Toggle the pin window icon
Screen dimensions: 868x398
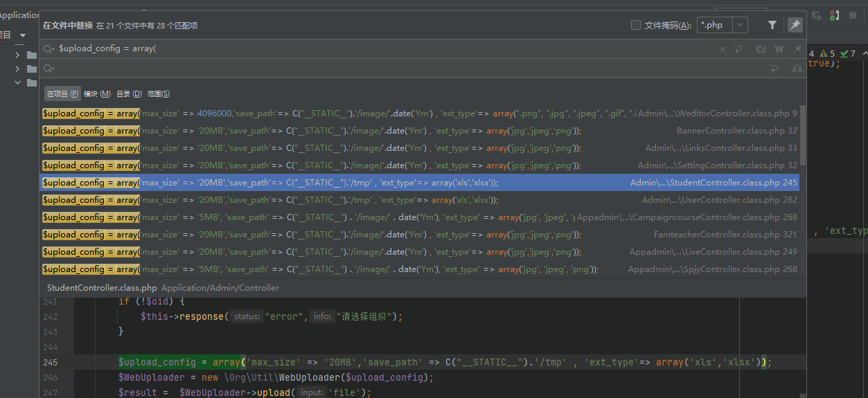pos(795,25)
